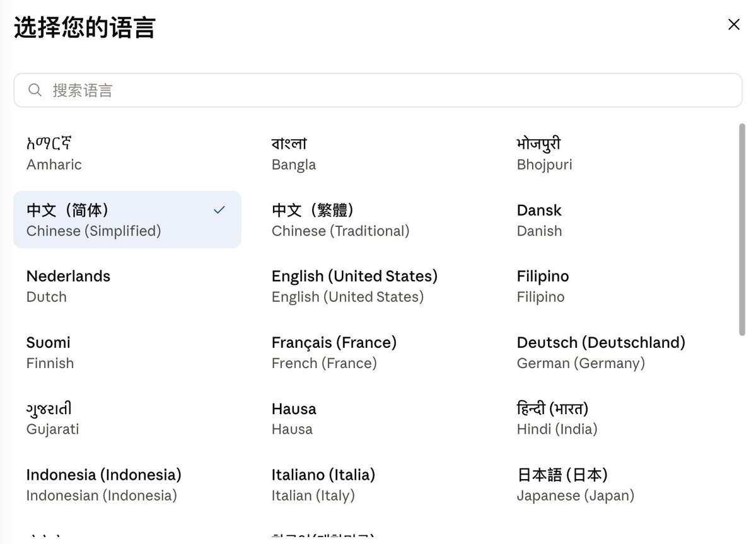Pick Bhojpuri language option

click(x=618, y=153)
